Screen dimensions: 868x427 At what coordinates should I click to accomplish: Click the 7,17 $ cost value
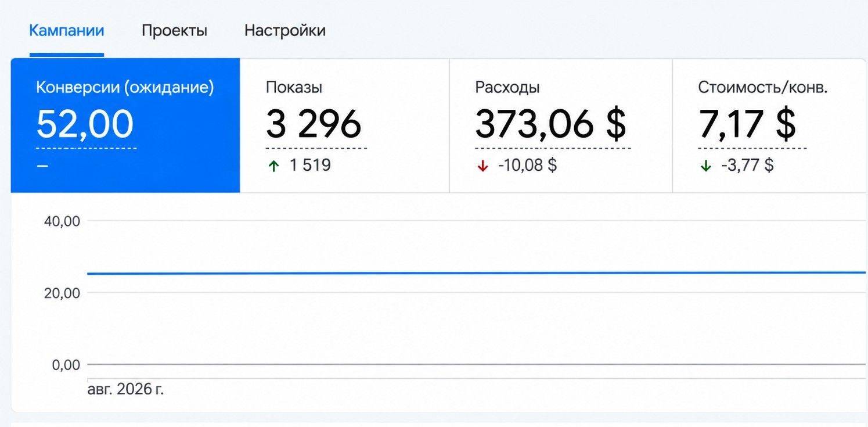[x=747, y=124]
